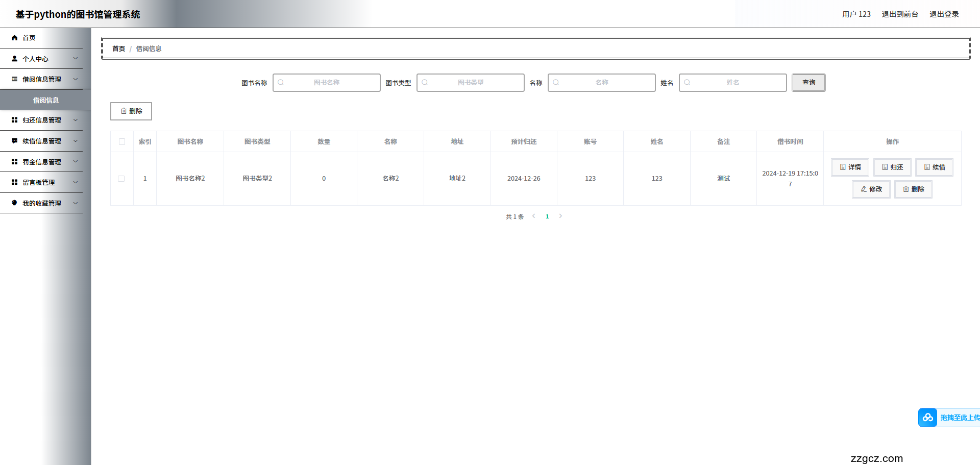
Task: Expand the 留言板管理 menu chevron
Action: [x=76, y=182]
